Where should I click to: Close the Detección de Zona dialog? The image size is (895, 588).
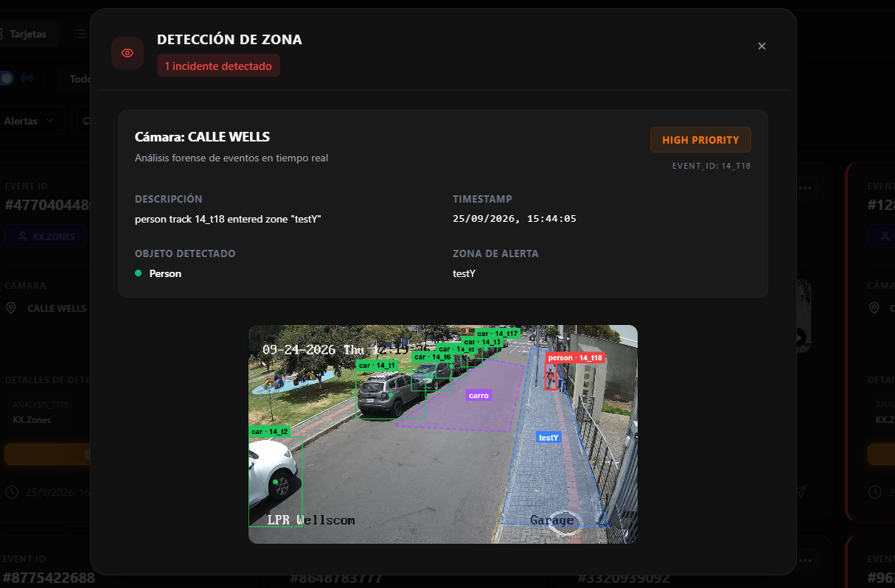click(762, 46)
